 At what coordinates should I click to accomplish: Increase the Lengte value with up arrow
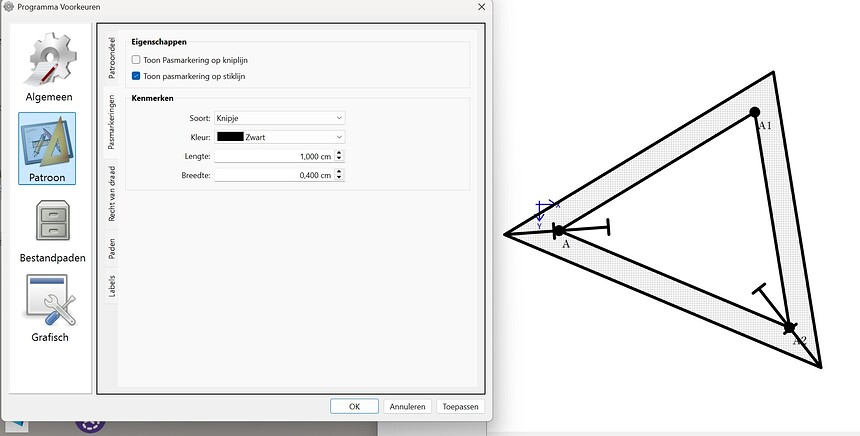340,153
